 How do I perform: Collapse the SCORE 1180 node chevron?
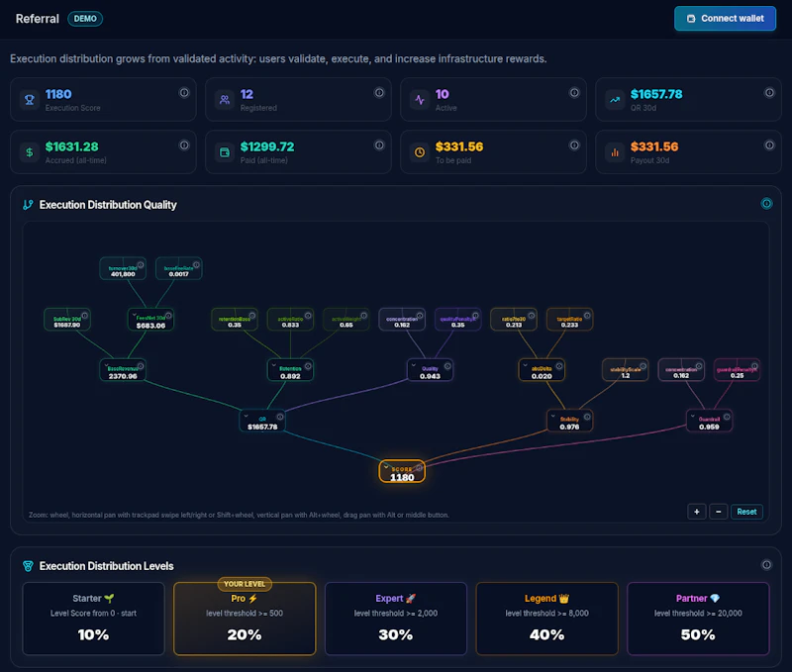click(386, 466)
